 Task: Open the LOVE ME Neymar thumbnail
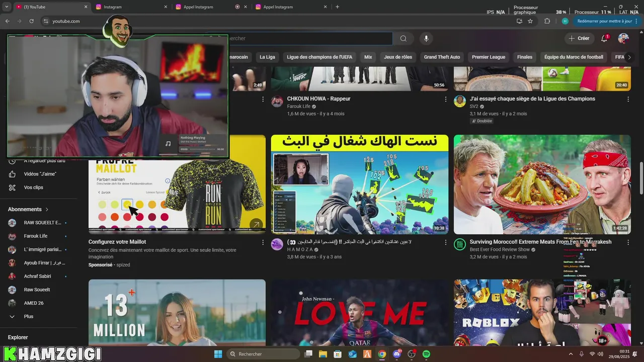360,313
